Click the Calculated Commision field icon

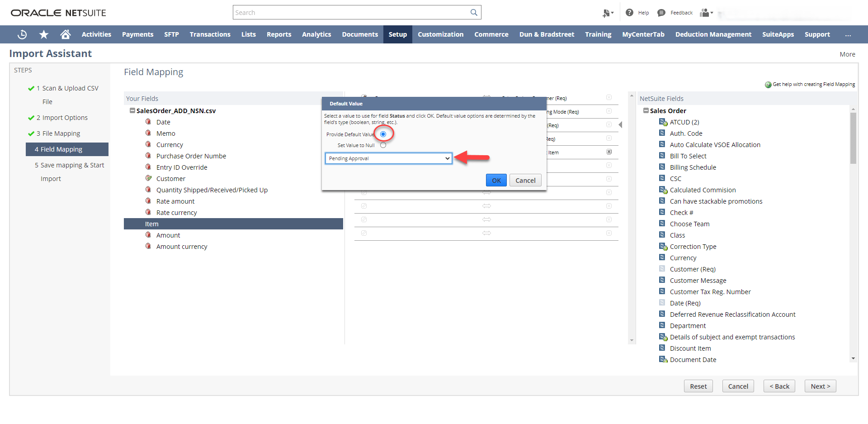point(663,190)
